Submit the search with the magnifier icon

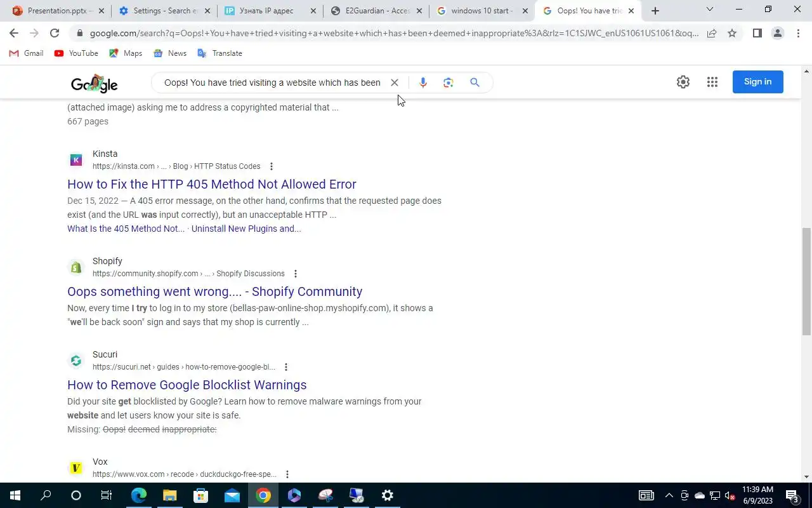475,83
